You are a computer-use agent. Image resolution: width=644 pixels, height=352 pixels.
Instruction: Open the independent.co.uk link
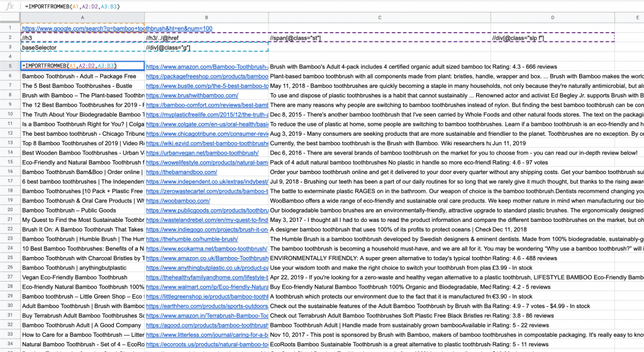(207, 182)
